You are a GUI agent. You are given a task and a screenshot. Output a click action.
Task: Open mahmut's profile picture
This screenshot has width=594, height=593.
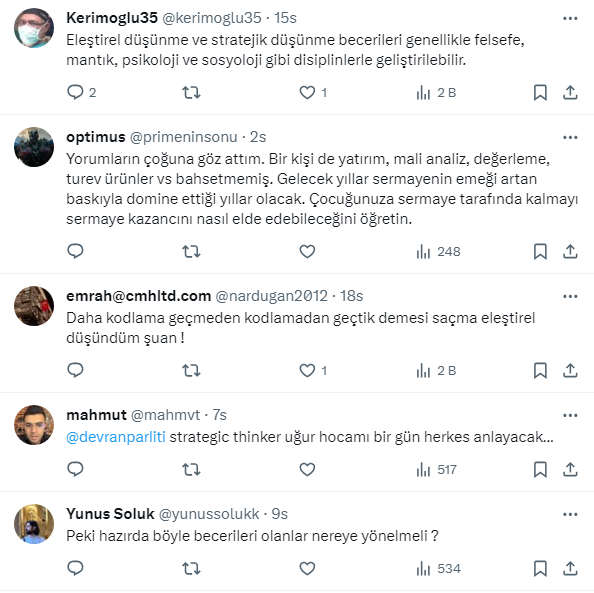click(34, 425)
